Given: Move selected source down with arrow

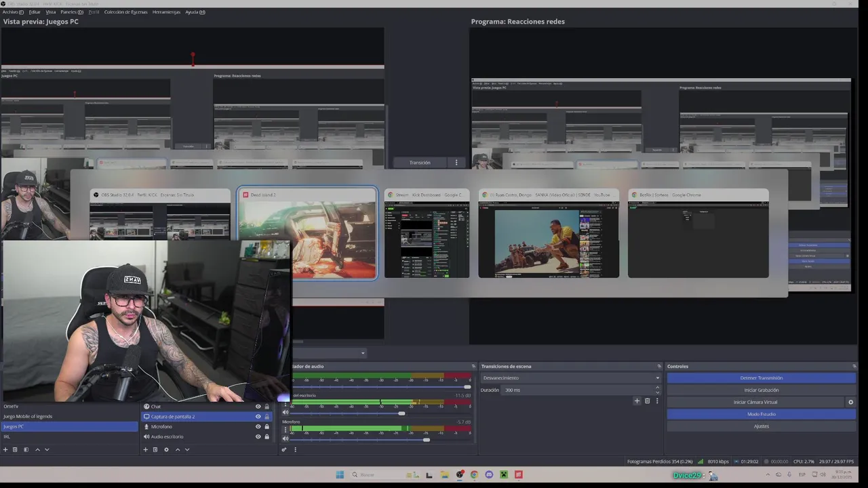Looking at the screenshot, I should [x=187, y=449].
